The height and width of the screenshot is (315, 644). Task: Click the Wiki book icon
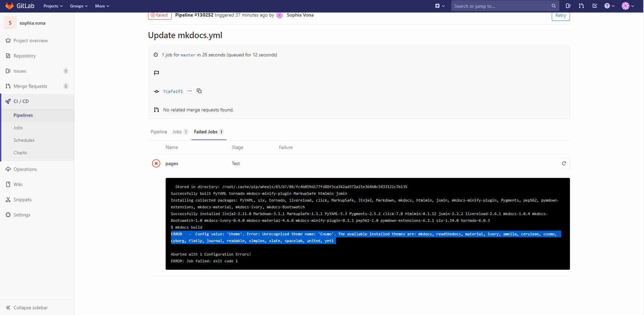(8, 184)
